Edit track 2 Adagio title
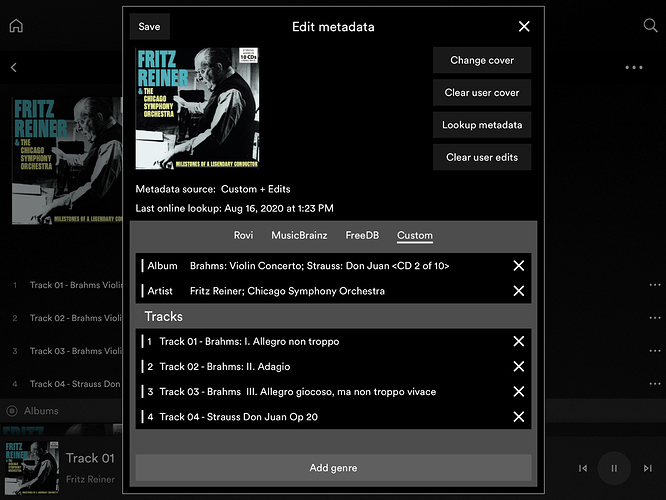The image size is (666, 500). click(x=225, y=367)
